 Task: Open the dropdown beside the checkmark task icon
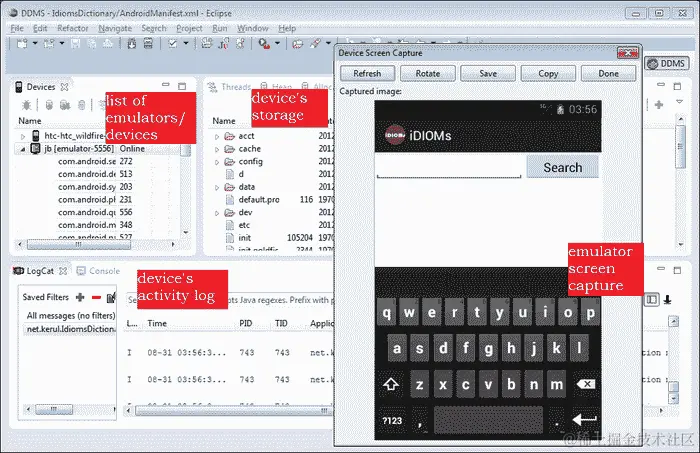tap(186, 43)
